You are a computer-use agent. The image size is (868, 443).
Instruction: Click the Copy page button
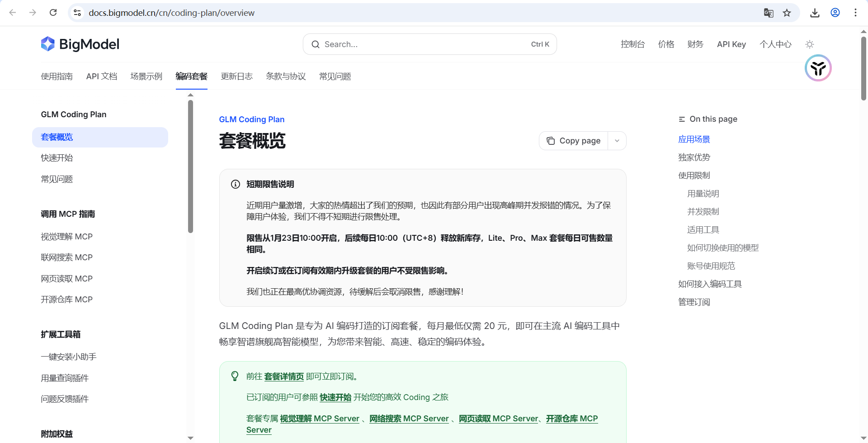[x=573, y=141]
